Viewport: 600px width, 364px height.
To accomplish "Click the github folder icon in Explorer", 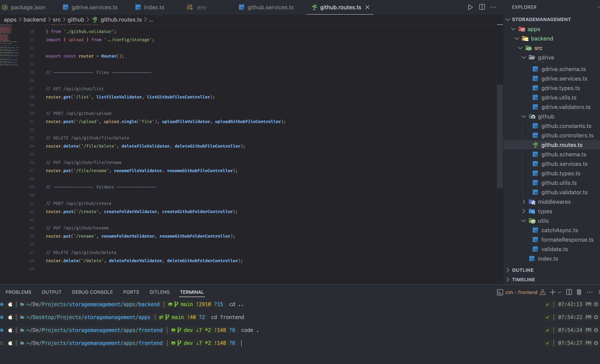I will click(532, 116).
